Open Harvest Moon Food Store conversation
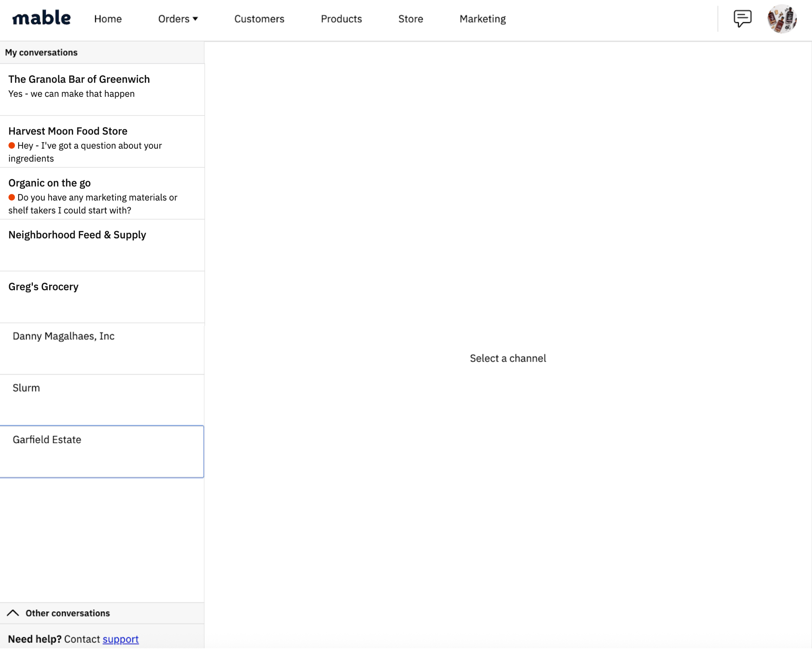The height and width of the screenshot is (654, 812). coord(102,142)
